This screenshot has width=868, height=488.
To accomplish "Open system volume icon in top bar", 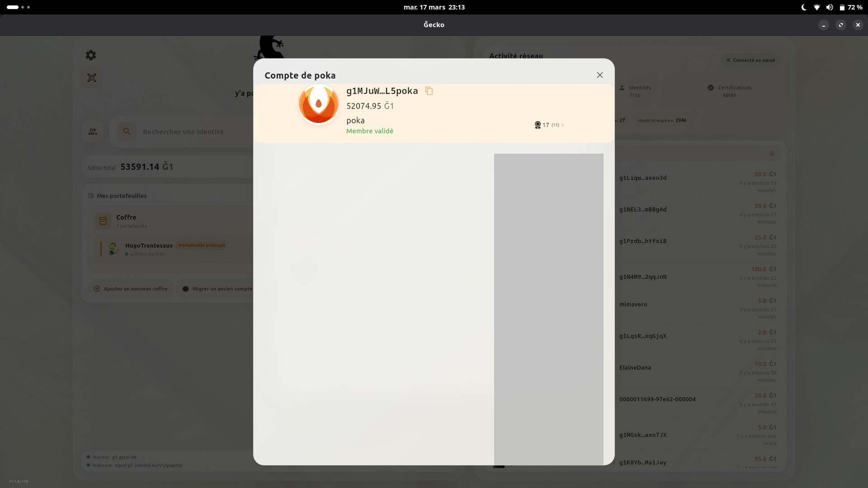I will tap(829, 7).
